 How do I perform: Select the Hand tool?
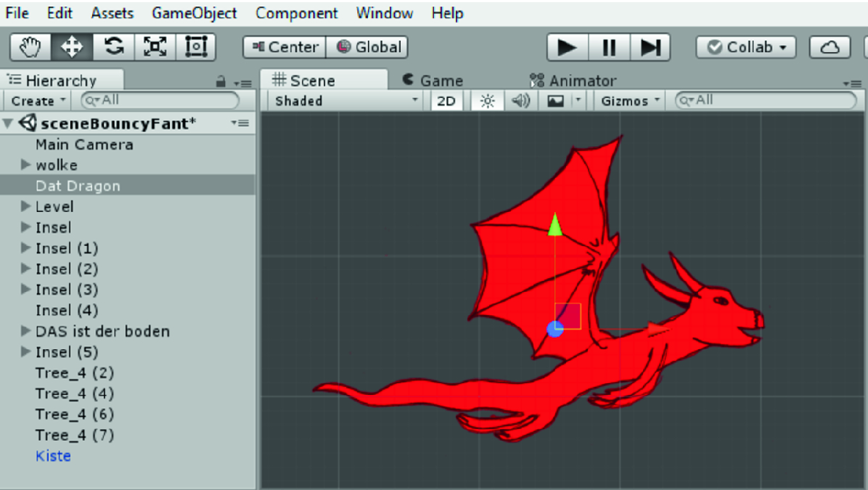[30, 47]
